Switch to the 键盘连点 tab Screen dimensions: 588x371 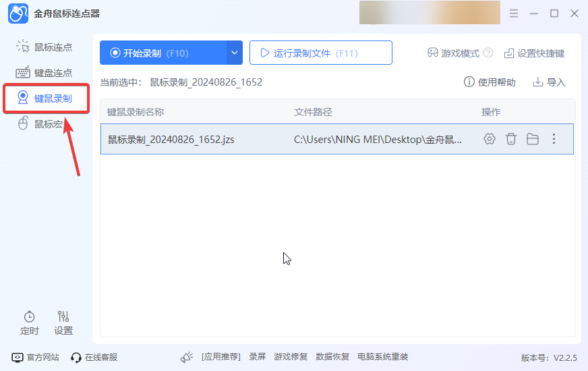45,73
